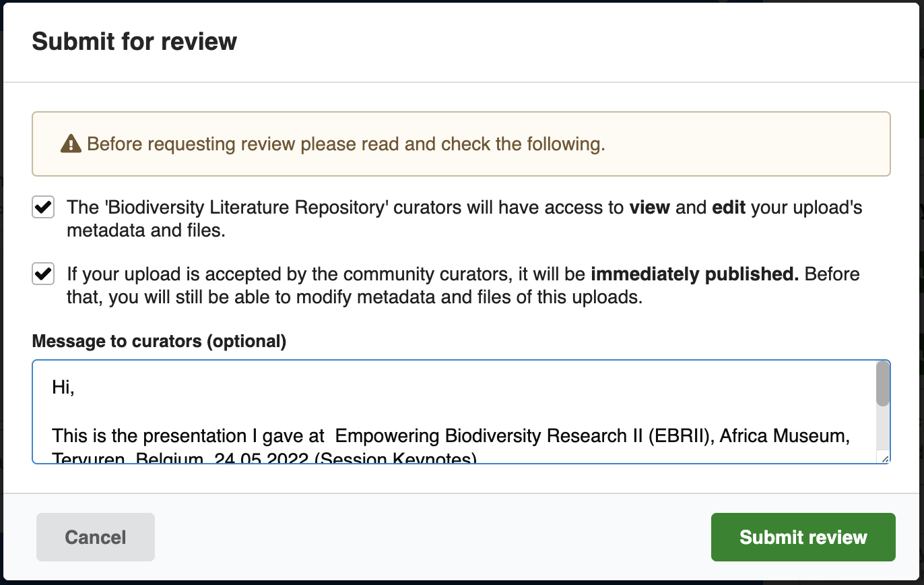Screen dimensions: 924x585
Task: Uncheck the curators view and edit access checkbox
Action: tap(43, 208)
